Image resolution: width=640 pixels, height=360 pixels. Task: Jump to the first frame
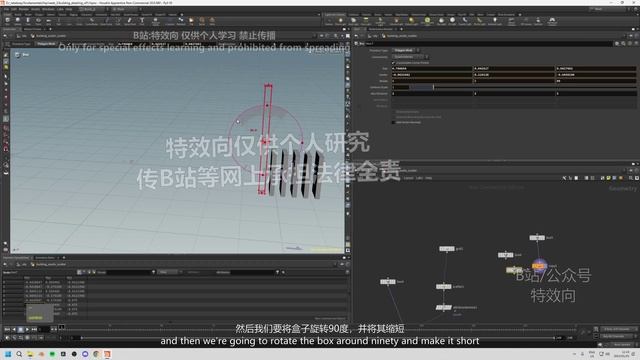[7, 329]
